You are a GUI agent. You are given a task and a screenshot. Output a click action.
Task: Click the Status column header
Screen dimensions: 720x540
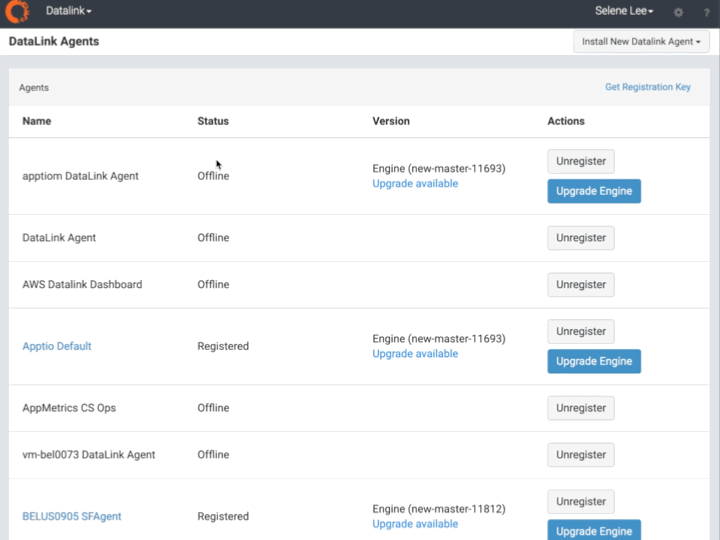pos(213,121)
